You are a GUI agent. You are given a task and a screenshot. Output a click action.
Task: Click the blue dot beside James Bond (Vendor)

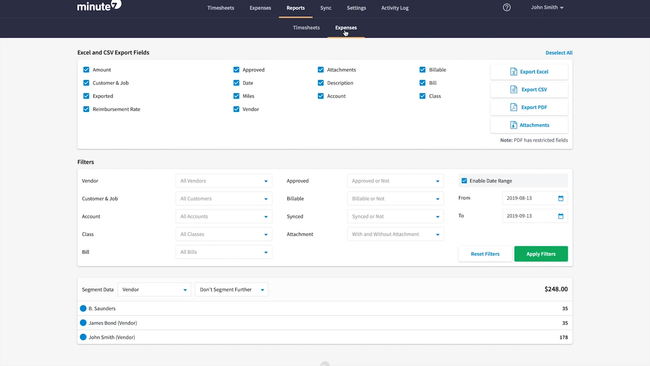(83, 323)
